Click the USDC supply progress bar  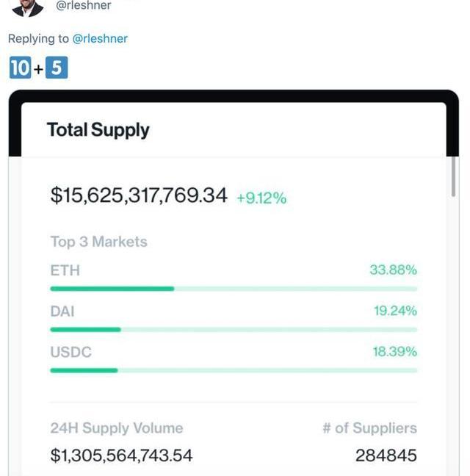(234, 370)
